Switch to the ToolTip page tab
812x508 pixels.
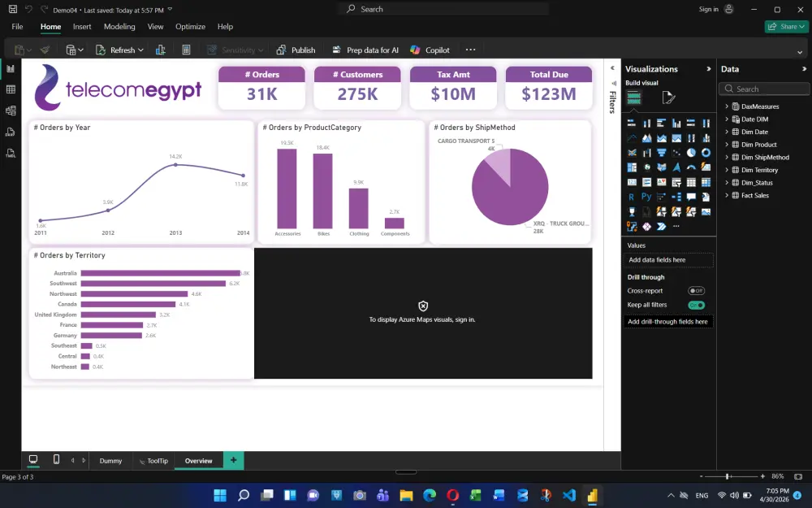pyautogui.click(x=153, y=460)
